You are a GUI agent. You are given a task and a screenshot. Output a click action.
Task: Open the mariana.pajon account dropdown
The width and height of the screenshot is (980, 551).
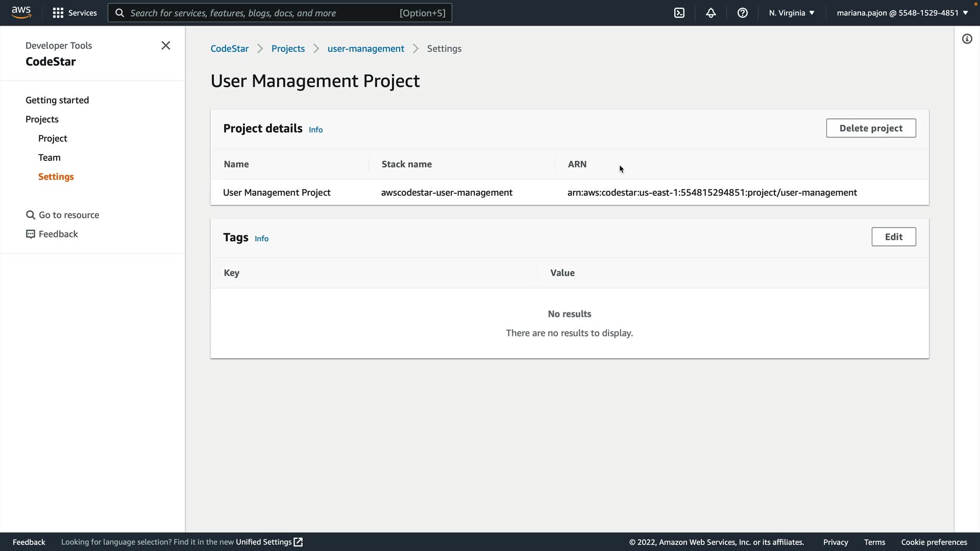[x=902, y=13]
